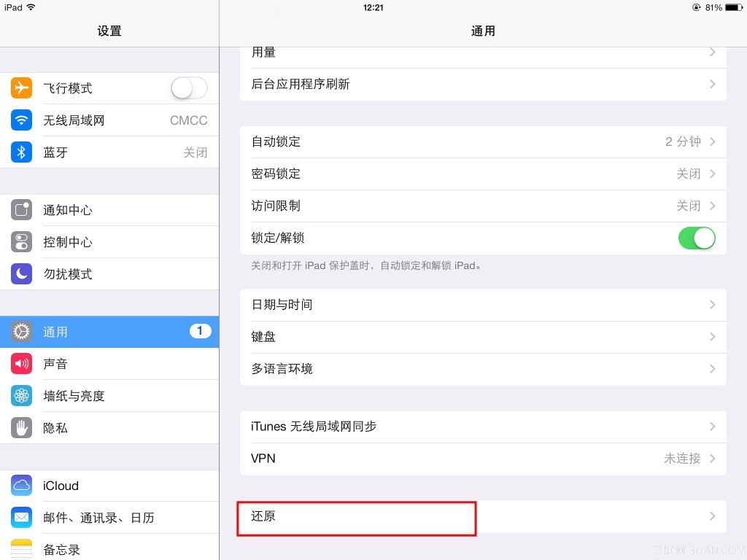Open iCloud settings from the sidebar
The image size is (747, 560).
(x=60, y=486)
